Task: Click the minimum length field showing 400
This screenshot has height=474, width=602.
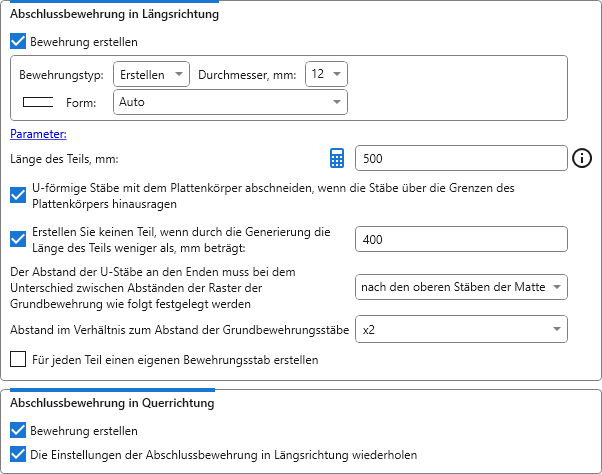Action: pyautogui.click(x=461, y=239)
